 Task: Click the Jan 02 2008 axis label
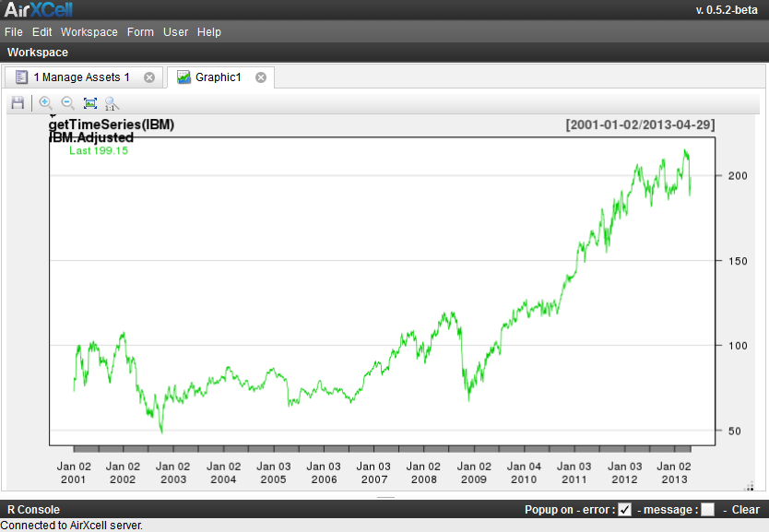[424, 473]
